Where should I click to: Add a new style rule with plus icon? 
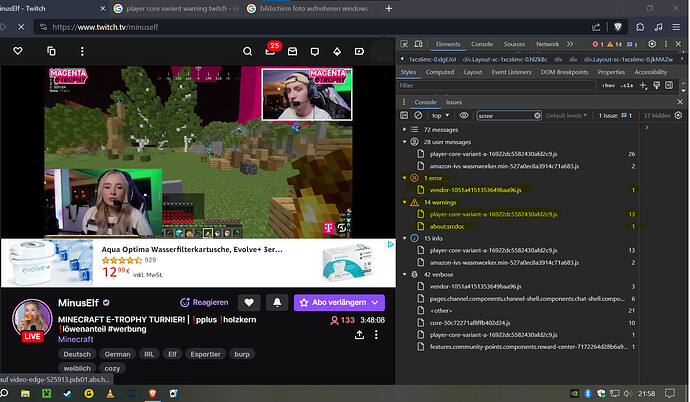tap(643, 85)
